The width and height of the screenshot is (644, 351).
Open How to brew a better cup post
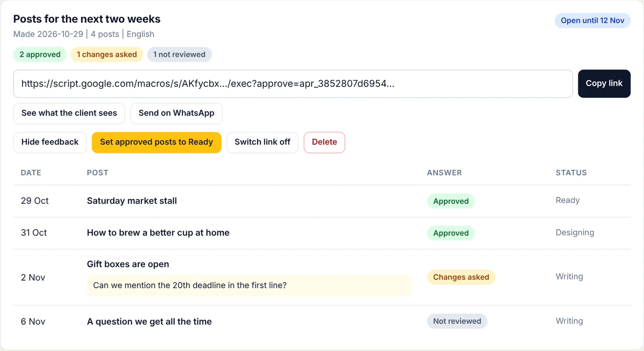click(x=158, y=233)
